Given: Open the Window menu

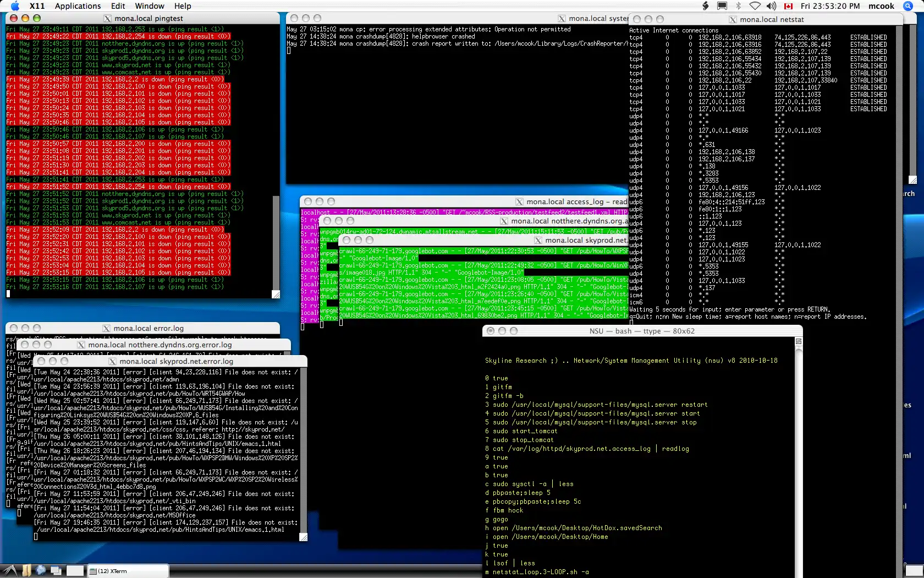Looking at the screenshot, I should (150, 6).
